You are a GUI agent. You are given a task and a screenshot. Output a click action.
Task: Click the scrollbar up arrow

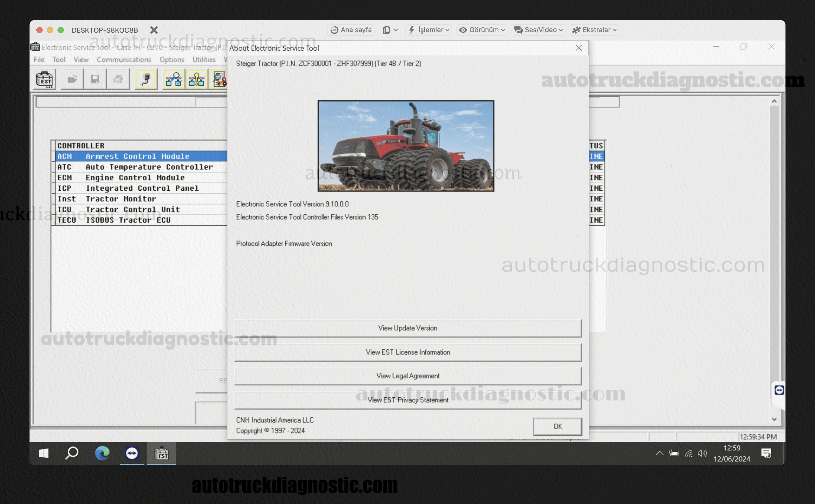click(x=774, y=101)
